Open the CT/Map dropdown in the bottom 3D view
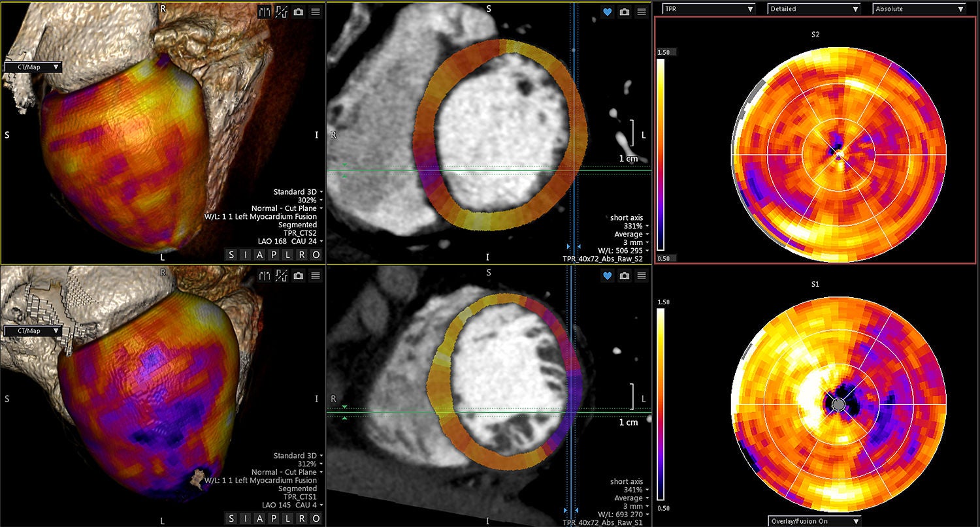 point(33,331)
